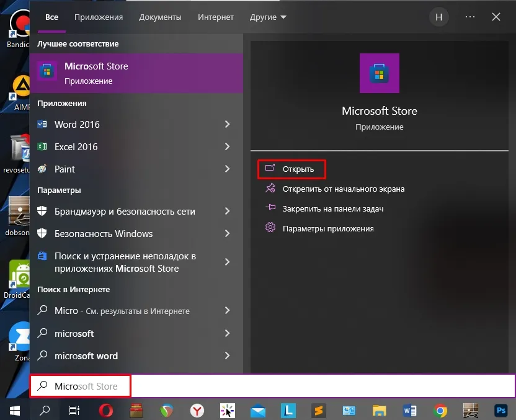
Task: Click shield icon beside Брандмауэр
Action: pyautogui.click(x=42, y=211)
